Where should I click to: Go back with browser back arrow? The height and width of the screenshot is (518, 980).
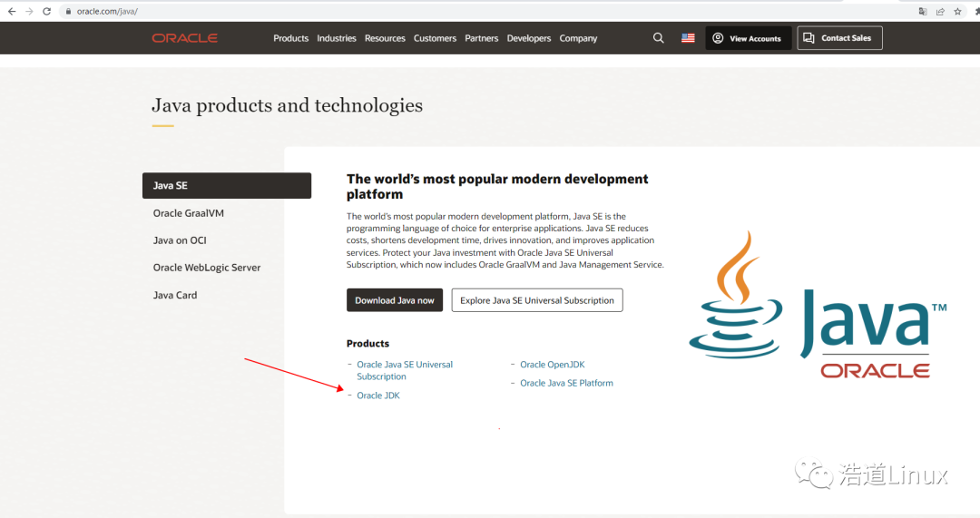click(x=11, y=11)
